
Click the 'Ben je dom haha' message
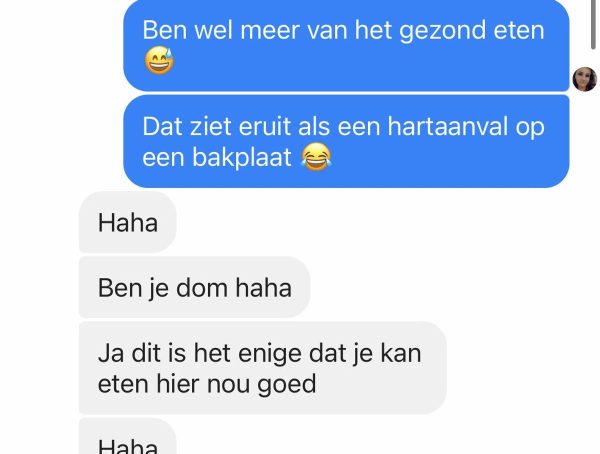194,287
